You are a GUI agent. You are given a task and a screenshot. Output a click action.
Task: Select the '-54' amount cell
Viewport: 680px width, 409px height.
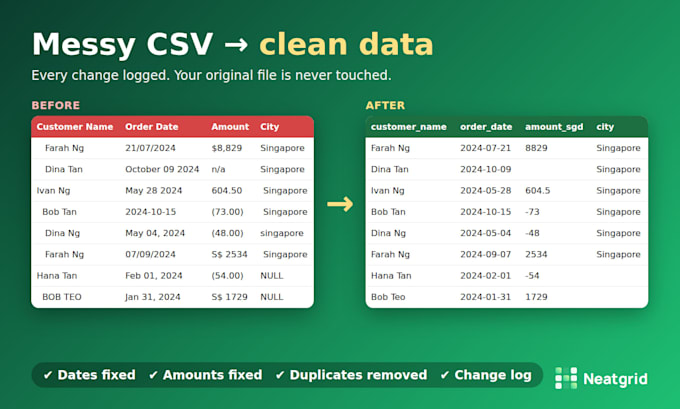[x=532, y=275]
